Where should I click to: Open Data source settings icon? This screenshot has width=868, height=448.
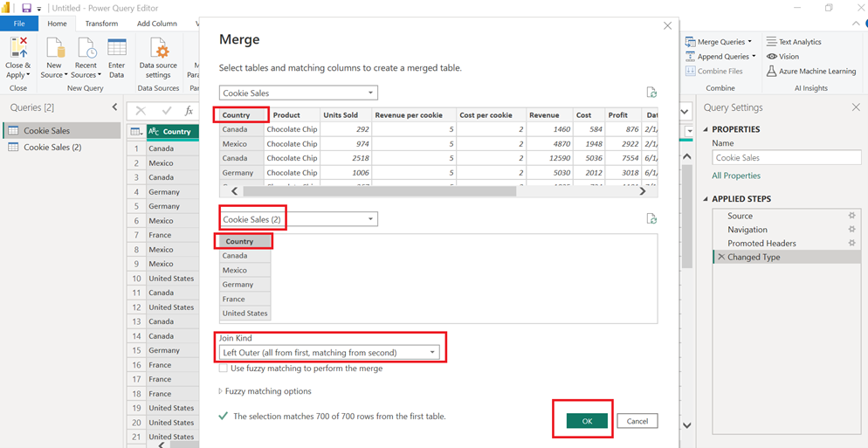coord(159,48)
